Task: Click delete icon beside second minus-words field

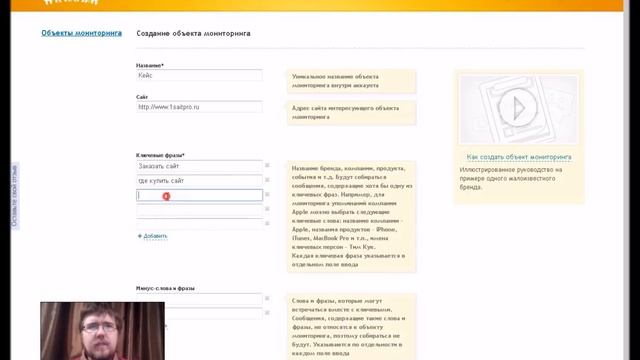Action: (x=267, y=313)
